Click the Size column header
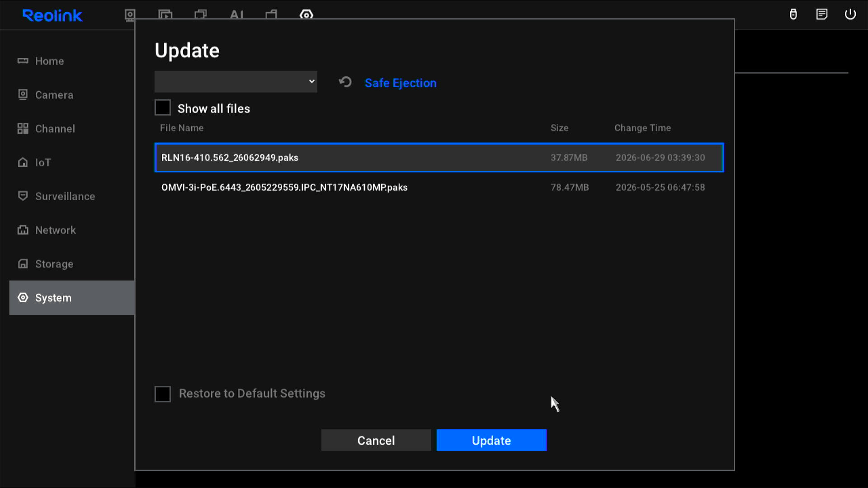 [x=559, y=128]
